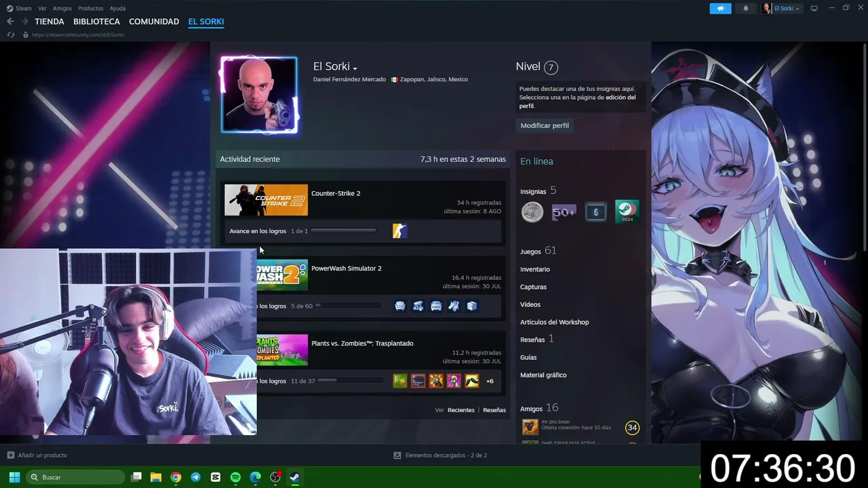Open the second Plants vs. Zombies achievement
The height and width of the screenshot is (488, 868).
coord(418,381)
